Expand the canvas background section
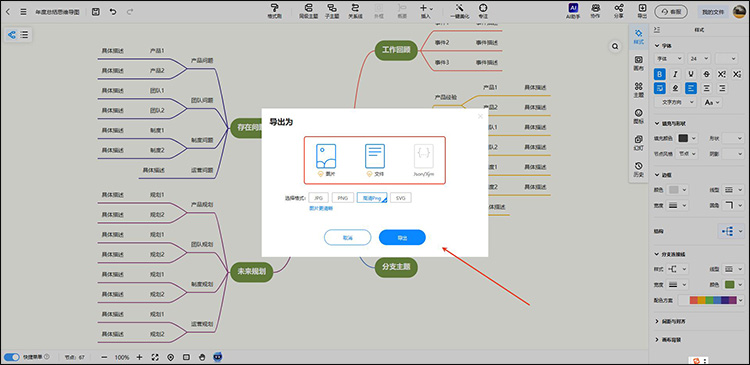The image size is (750, 365). [657, 339]
